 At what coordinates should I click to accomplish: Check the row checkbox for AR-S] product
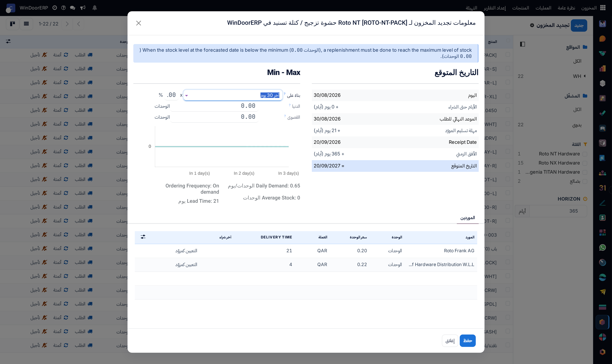pos(508,68)
